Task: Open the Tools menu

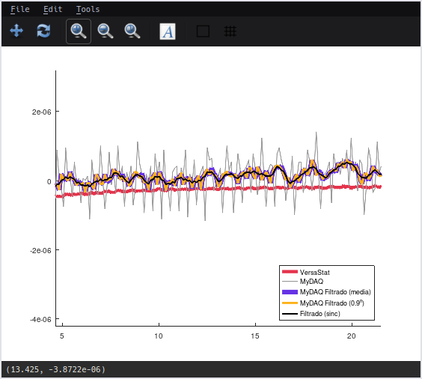Action: (88, 9)
